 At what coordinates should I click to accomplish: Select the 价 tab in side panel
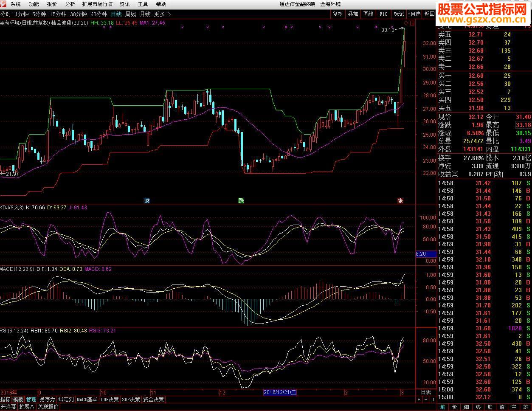click(454, 407)
